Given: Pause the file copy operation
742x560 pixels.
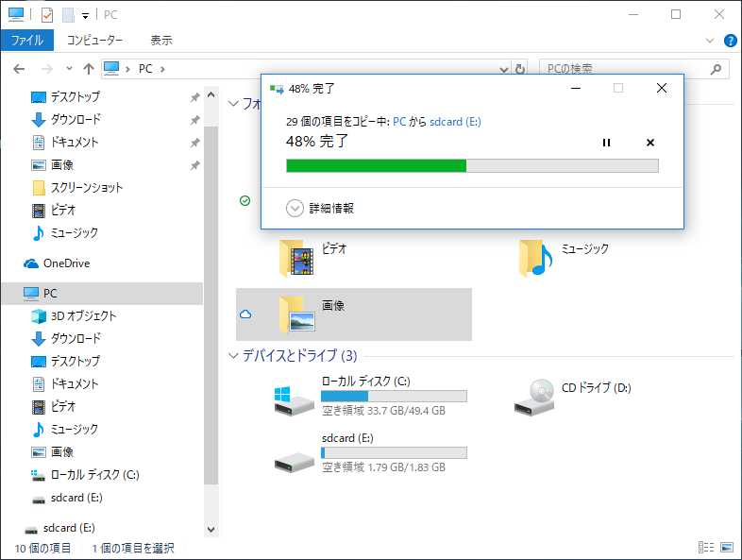Looking at the screenshot, I should 606,143.
